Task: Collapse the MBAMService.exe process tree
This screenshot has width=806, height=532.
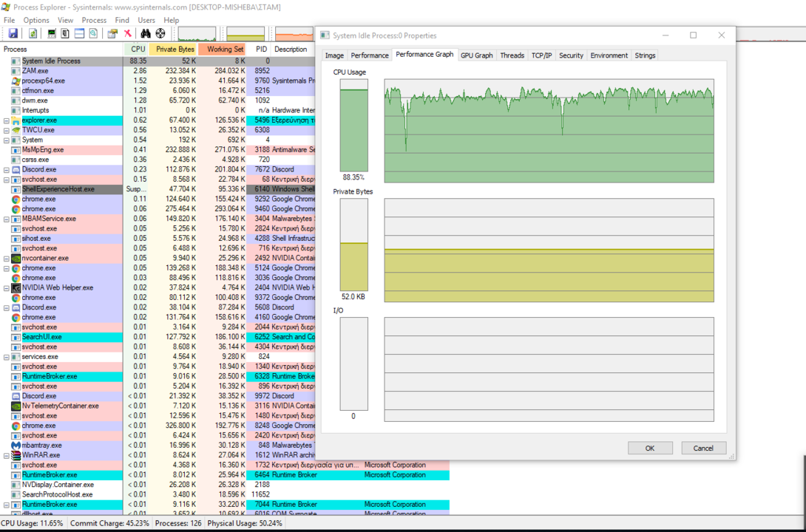Action: pyautogui.click(x=6, y=219)
